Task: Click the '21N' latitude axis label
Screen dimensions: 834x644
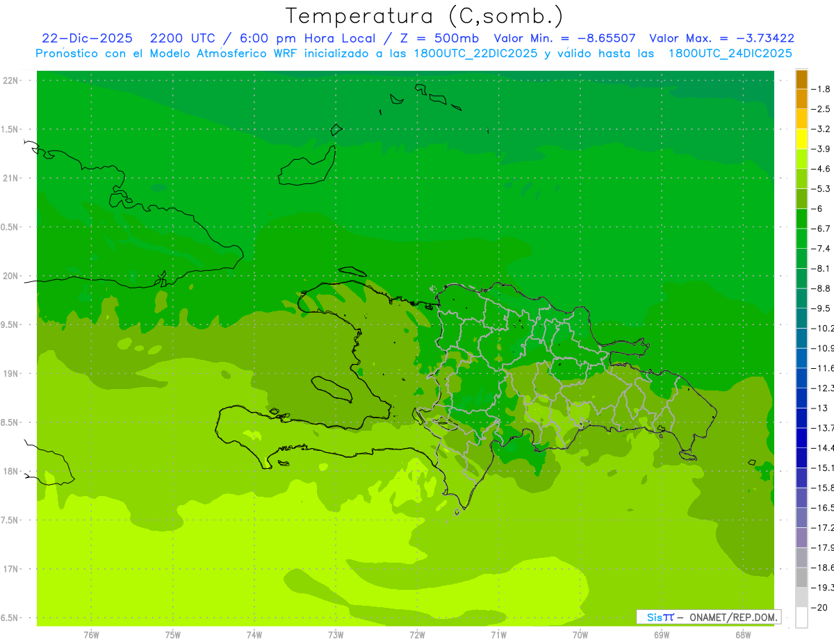Action: pyautogui.click(x=10, y=179)
